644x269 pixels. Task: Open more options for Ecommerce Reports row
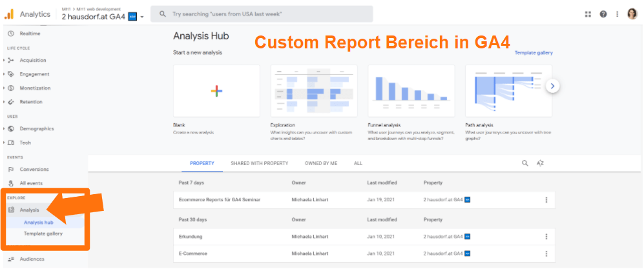(546, 200)
